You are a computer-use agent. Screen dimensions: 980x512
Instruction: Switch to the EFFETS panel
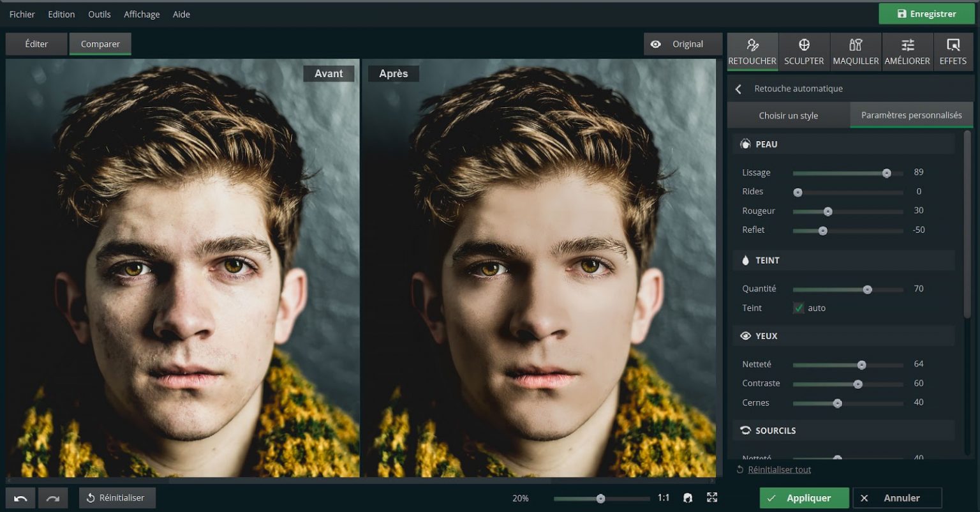953,51
